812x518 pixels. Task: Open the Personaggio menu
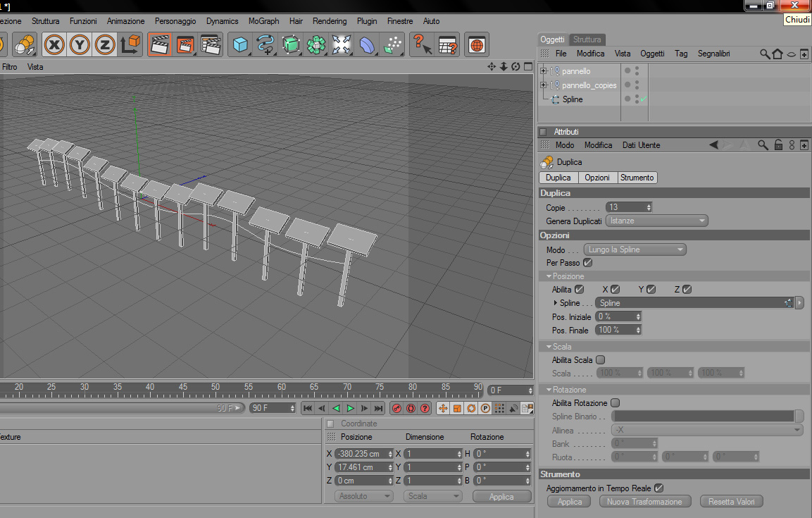point(175,21)
